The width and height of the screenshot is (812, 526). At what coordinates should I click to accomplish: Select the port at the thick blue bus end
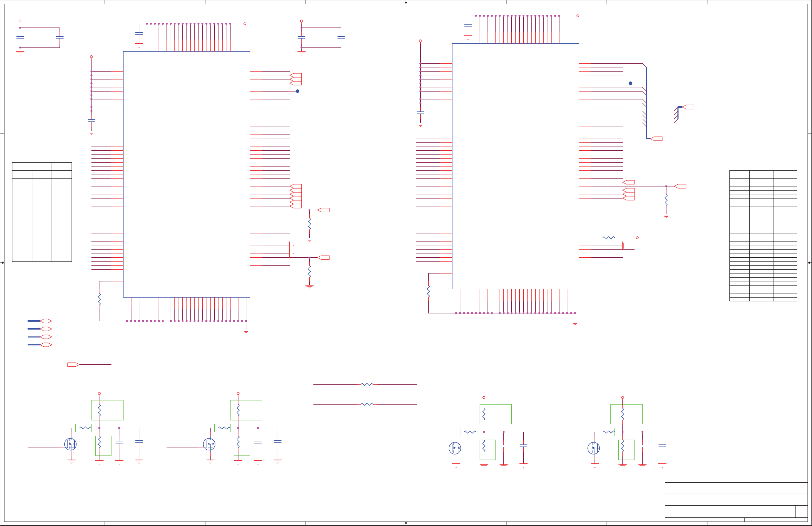point(656,139)
